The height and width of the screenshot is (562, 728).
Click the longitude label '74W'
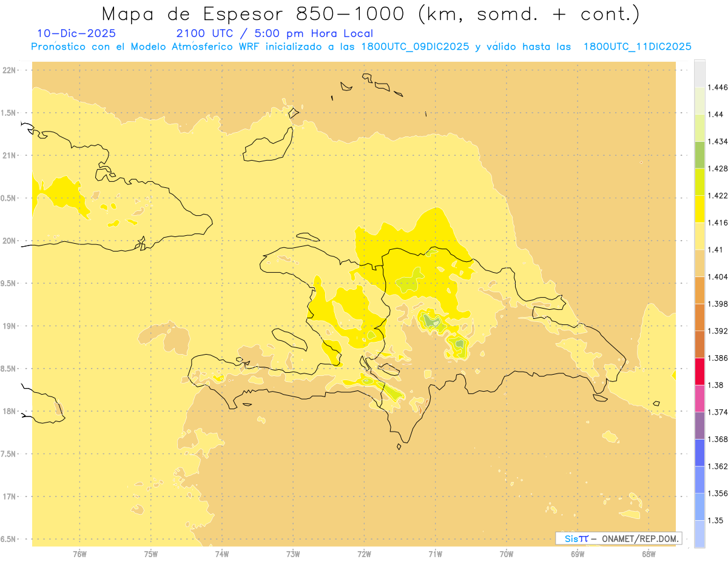(222, 554)
